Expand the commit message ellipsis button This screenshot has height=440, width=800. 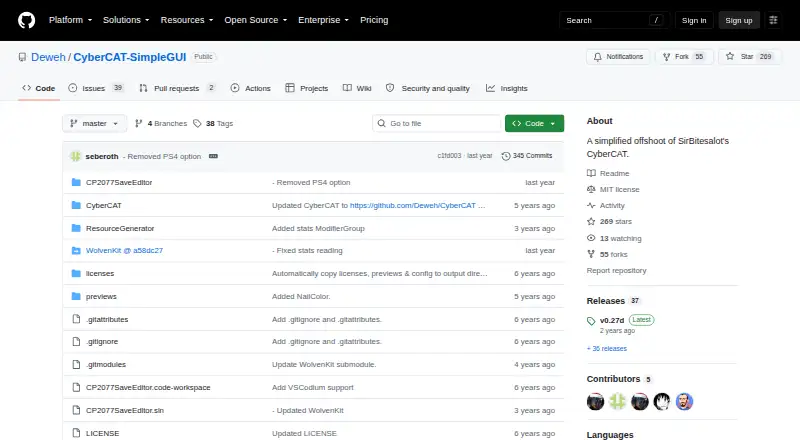[213, 156]
